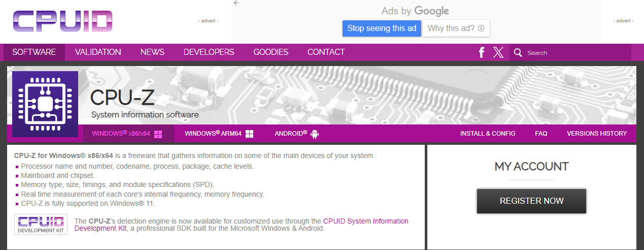Click the CPUID logo in the header
The image size is (644, 250).
(62, 21)
